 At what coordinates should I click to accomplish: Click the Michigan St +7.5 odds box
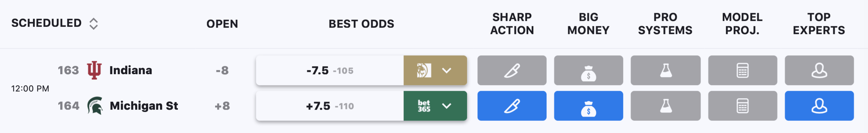pyautogui.click(x=330, y=106)
